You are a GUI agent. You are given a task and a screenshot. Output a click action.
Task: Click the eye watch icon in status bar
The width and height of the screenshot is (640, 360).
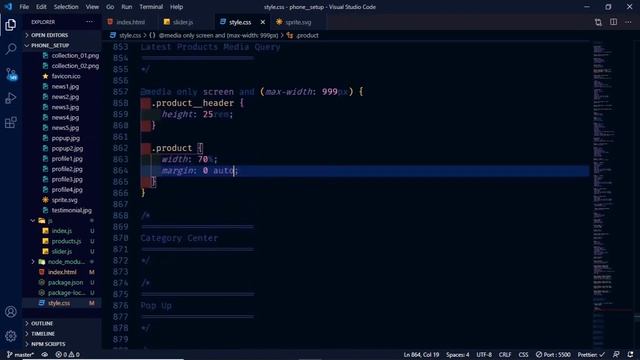click(x=44, y=355)
